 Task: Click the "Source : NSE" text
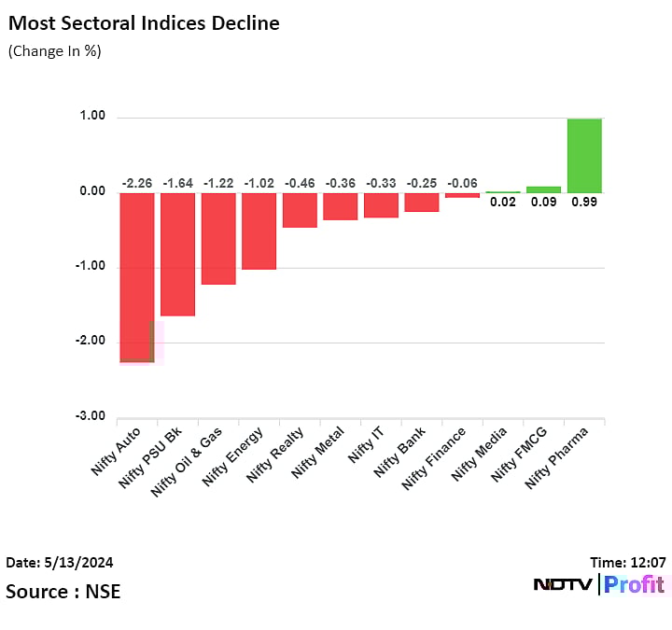point(63,591)
